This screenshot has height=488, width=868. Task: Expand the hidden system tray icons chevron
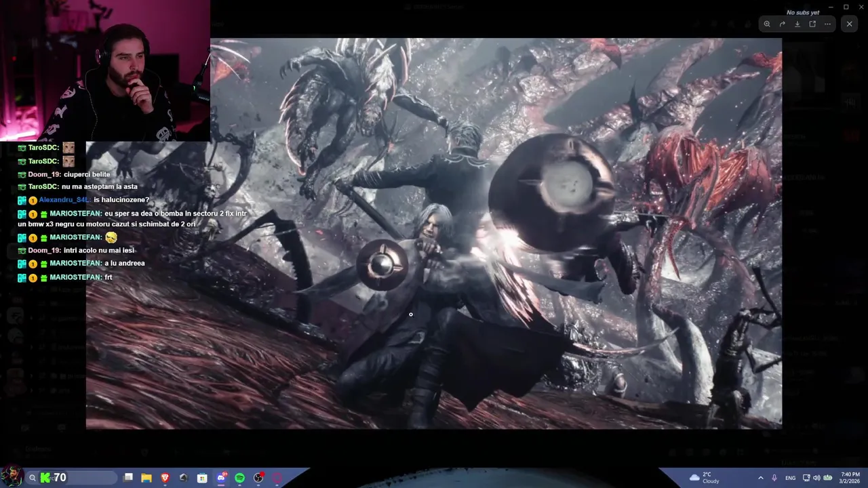pos(761,478)
